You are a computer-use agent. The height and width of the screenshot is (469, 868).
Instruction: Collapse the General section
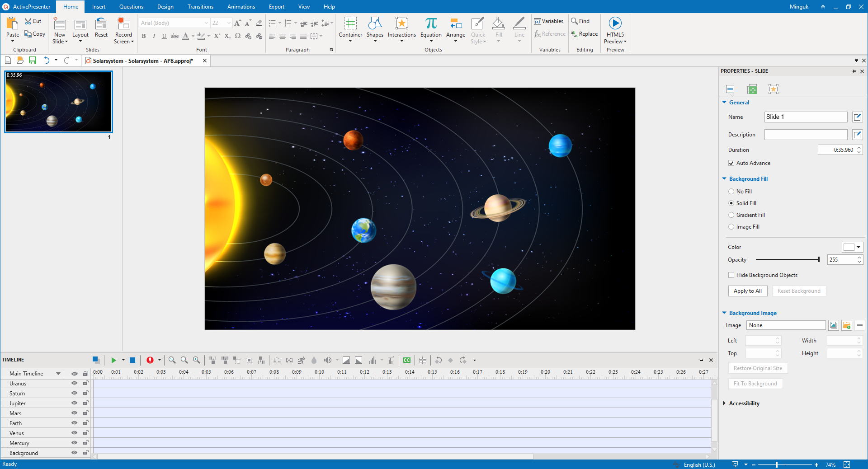724,103
